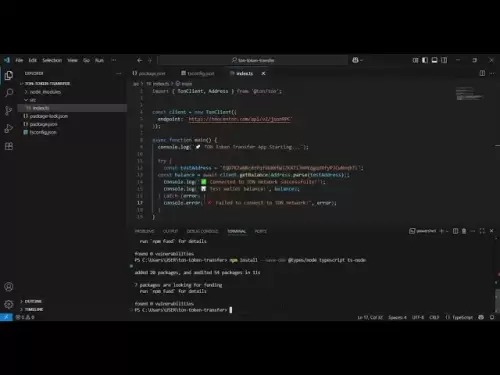The width and height of the screenshot is (500, 375).
Task: Open the File menu
Action: pos(19,60)
